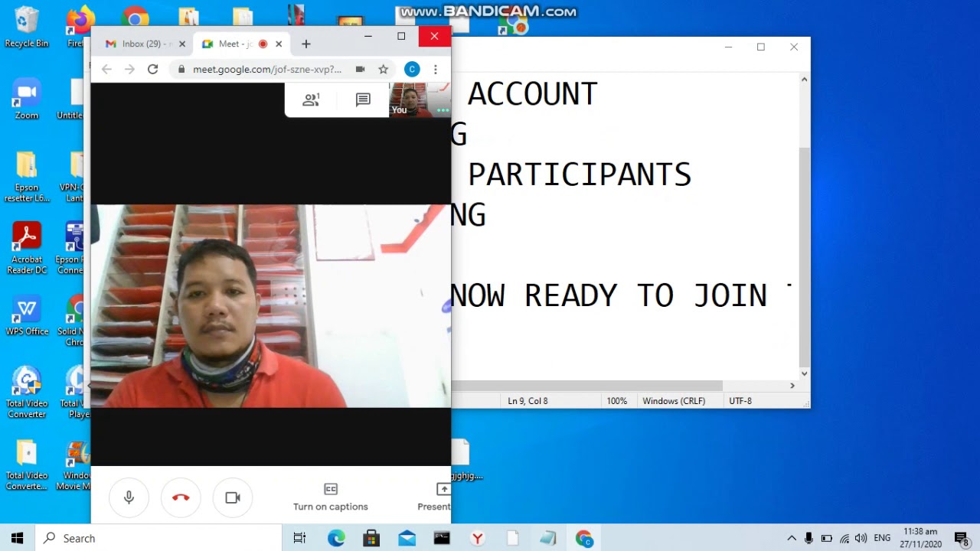The width and height of the screenshot is (980, 551).
Task: Click the word PARTICIPANTS in Notepad
Action: (580, 174)
